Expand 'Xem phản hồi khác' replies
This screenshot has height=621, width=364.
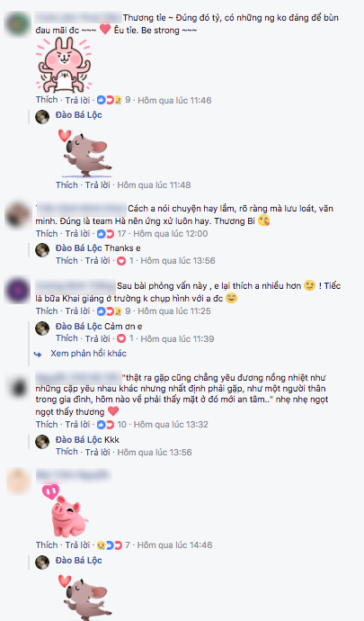(88, 354)
